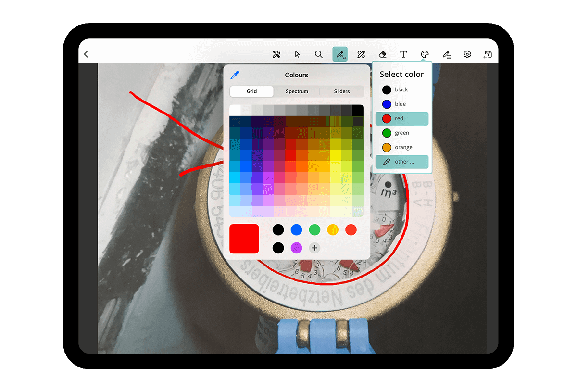577x392 pixels.
Task: Open "other ..." custom color option
Action: (401, 162)
